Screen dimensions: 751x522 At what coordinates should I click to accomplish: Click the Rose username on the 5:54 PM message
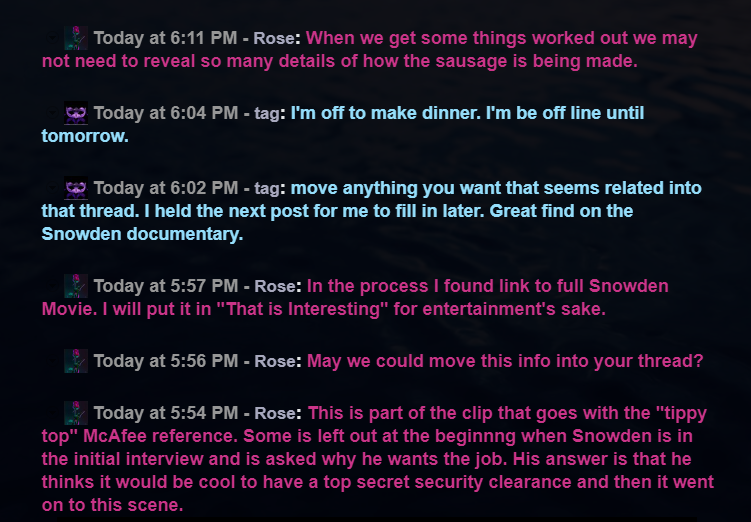[275, 412]
